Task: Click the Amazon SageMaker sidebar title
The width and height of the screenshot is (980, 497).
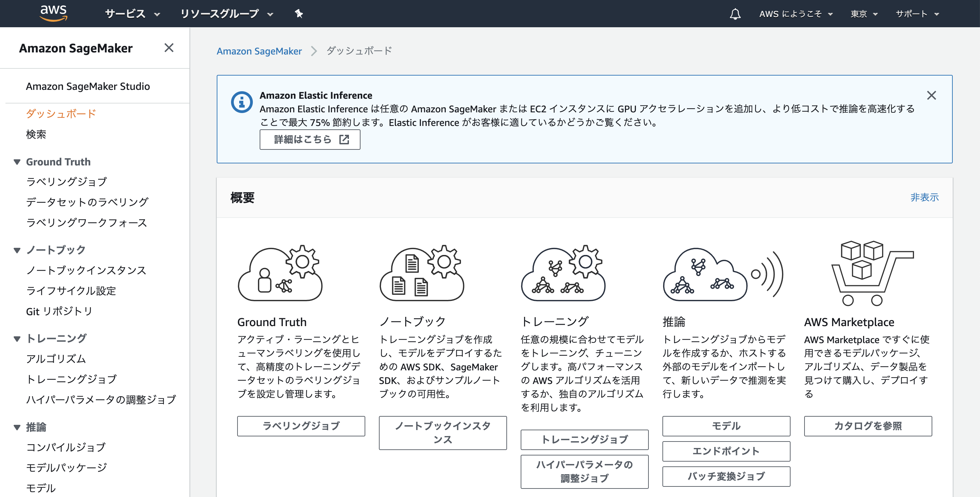Action: pyautogui.click(x=76, y=48)
